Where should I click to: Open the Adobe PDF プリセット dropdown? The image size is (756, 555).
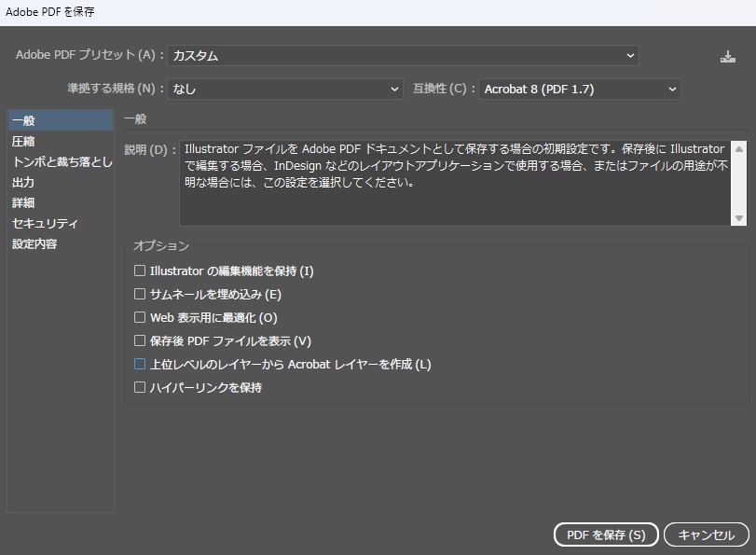point(403,56)
